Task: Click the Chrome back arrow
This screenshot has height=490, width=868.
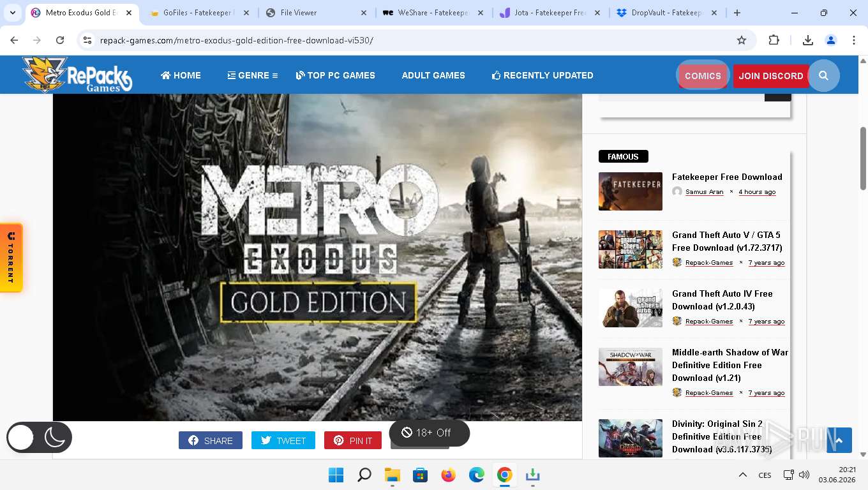Action: [x=14, y=40]
